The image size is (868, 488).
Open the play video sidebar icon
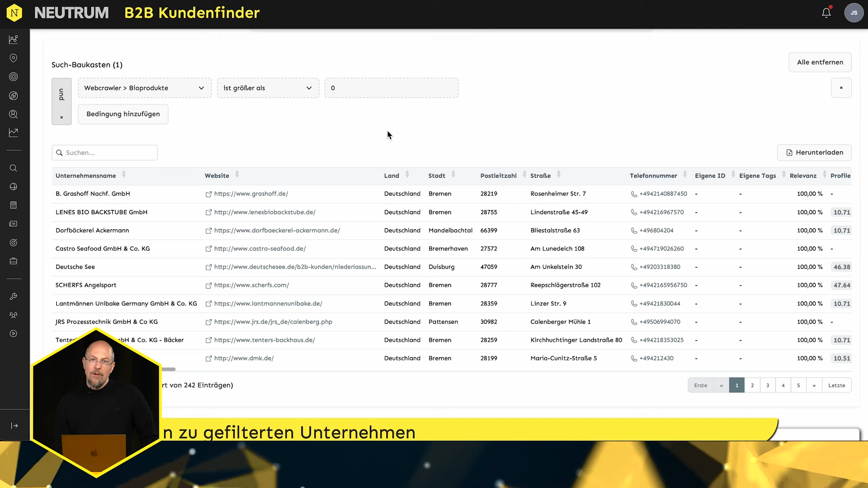(14, 333)
